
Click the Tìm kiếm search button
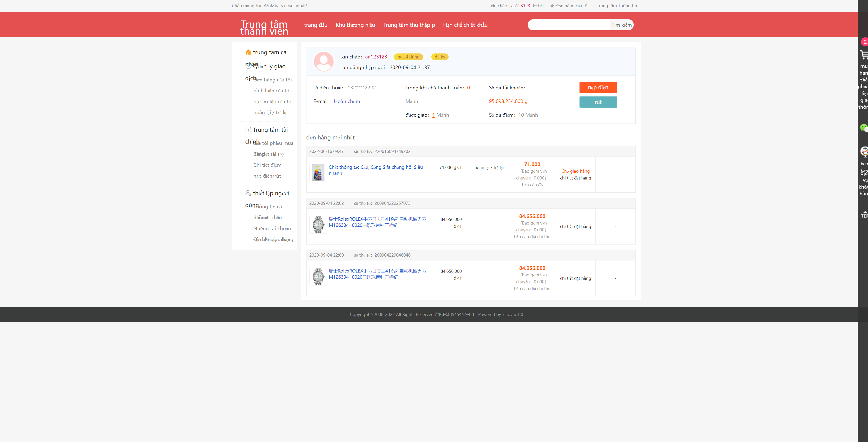point(621,25)
